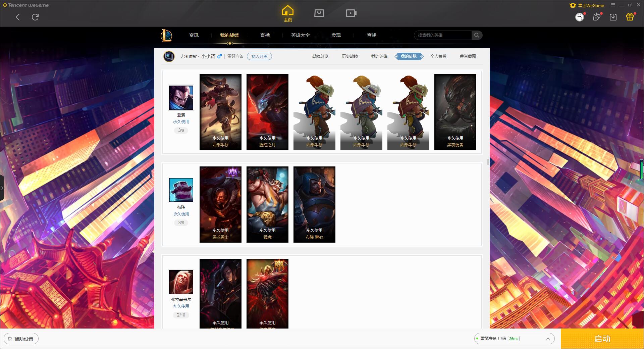Open the 英雄大全 menu tab
Screen dimensions: 644x349
coord(301,35)
